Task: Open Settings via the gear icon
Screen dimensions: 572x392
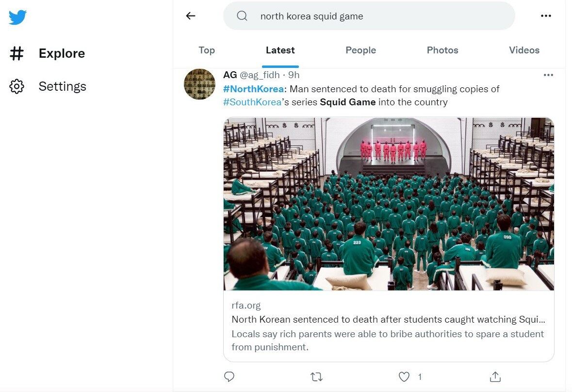Action: click(x=17, y=86)
